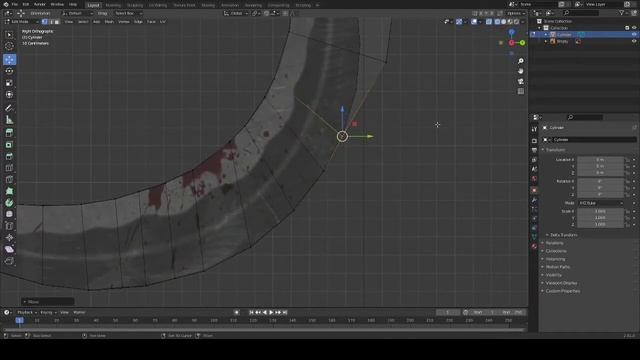Switch viewport shading to Solid

click(504, 22)
